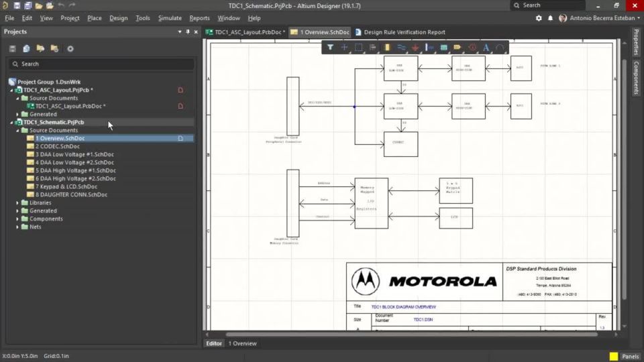Click the Projects panel search field

coord(101,64)
